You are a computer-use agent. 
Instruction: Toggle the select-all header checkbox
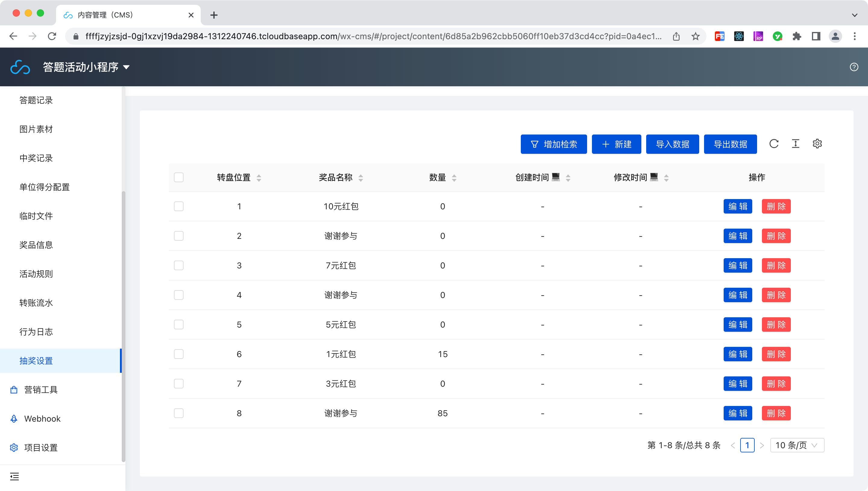[x=179, y=177]
